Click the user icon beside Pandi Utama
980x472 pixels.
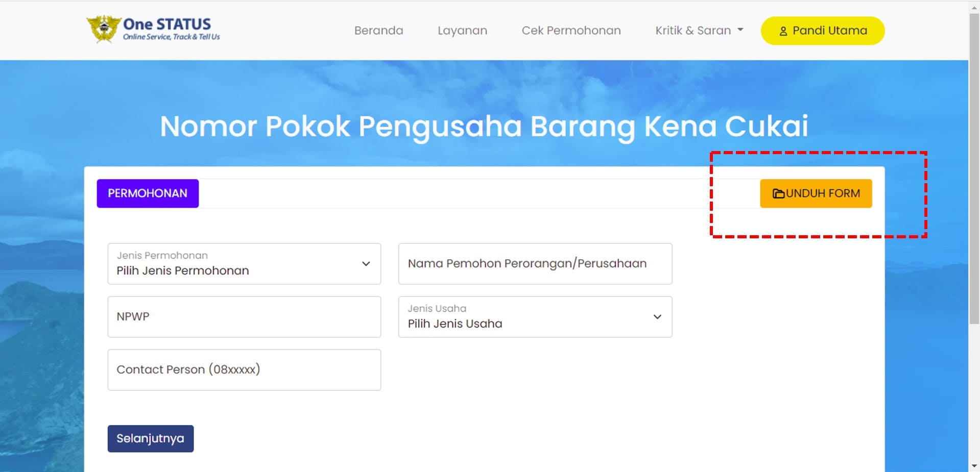pos(783,31)
